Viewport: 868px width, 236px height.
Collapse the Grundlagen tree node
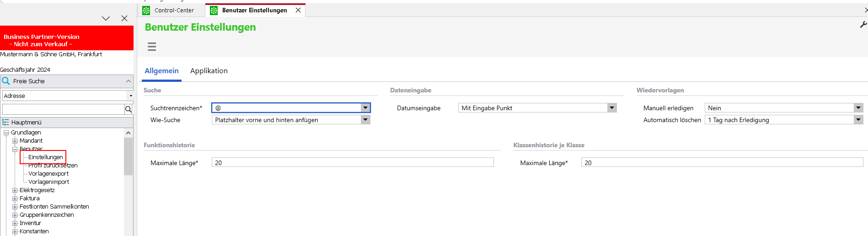(x=6, y=133)
